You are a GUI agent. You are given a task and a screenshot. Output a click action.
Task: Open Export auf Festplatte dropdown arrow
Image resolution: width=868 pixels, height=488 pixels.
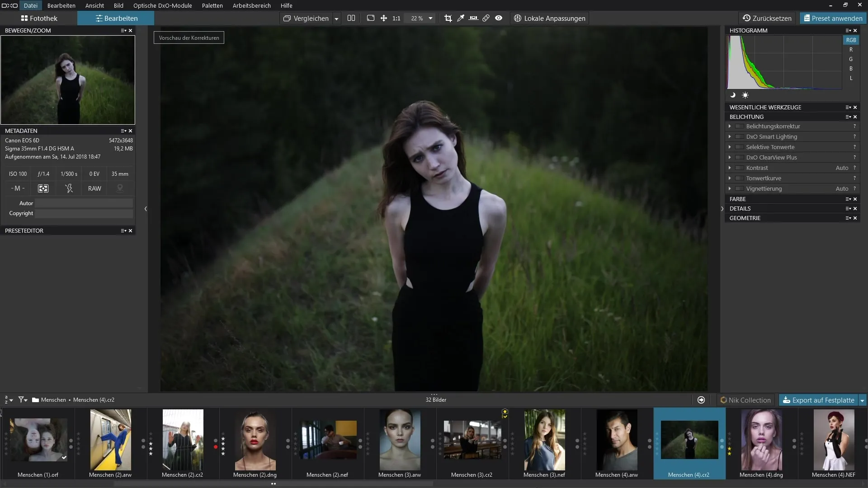[x=862, y=400]
